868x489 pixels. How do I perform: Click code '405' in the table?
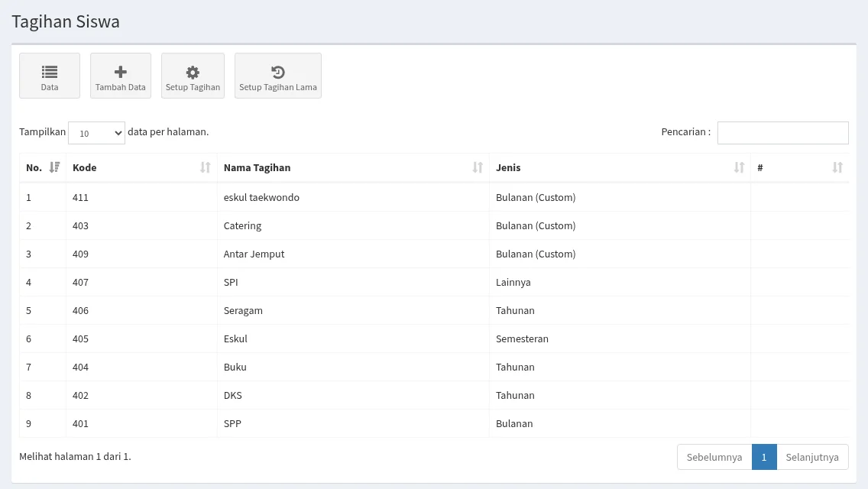(x=80, y=338)
